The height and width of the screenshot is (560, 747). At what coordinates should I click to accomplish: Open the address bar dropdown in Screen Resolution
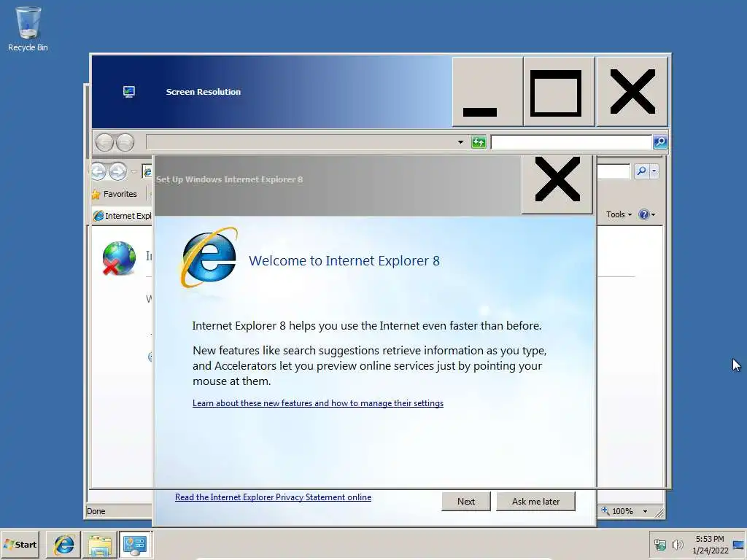(x=460, y=142)
